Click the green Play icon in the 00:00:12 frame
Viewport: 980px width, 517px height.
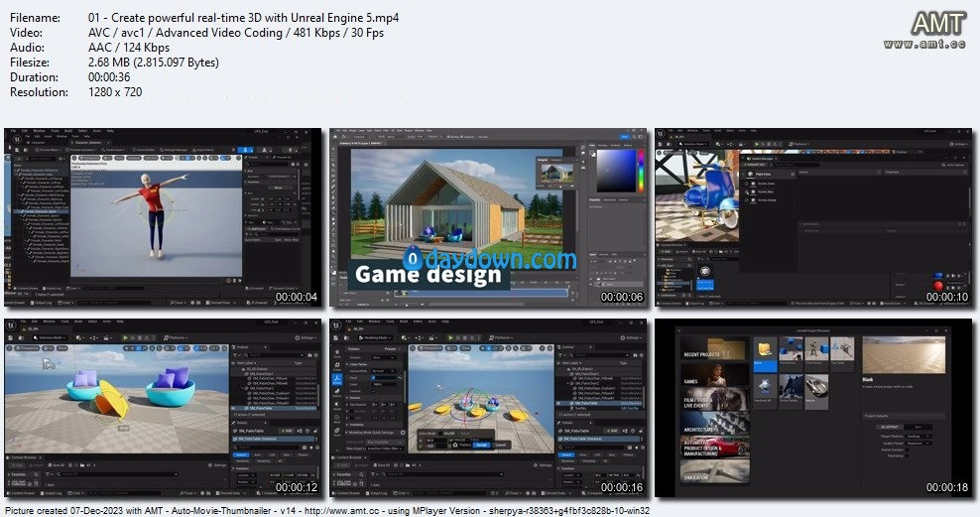coord(126,337)
